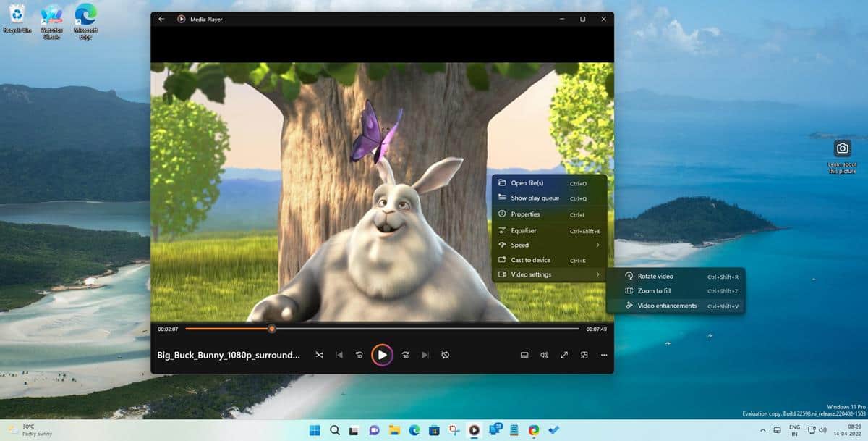Click the Media Player back arrow
This screenshot has height=441, width=868.
click(x=161, y=19)
